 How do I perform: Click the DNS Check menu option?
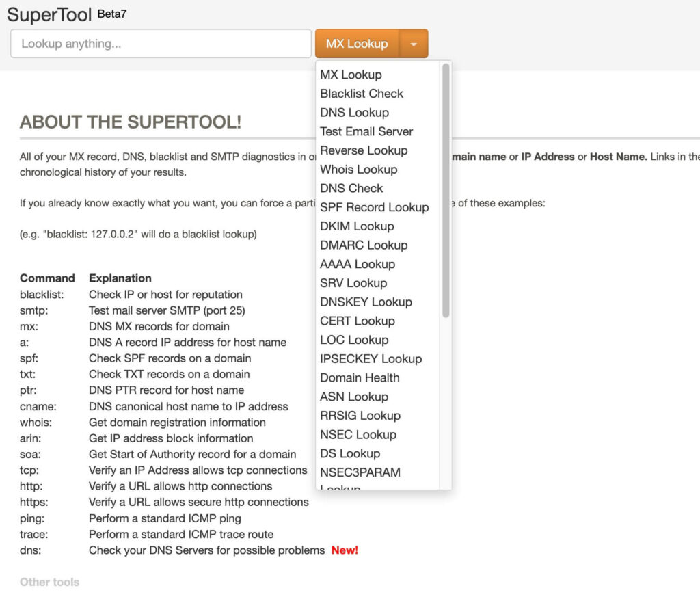pos(351,188)
